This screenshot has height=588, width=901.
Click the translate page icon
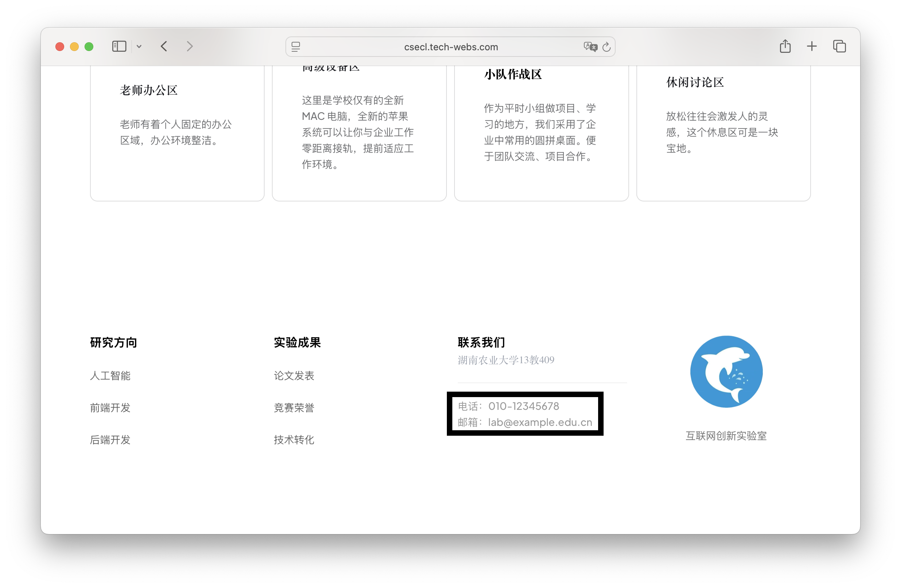pyautogui.click(x=590, y=47)
